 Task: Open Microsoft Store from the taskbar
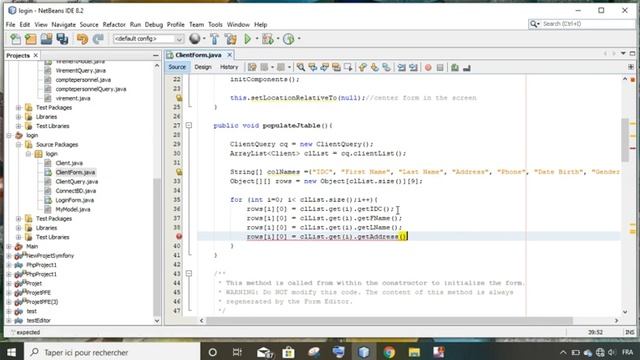pos(288,352)
